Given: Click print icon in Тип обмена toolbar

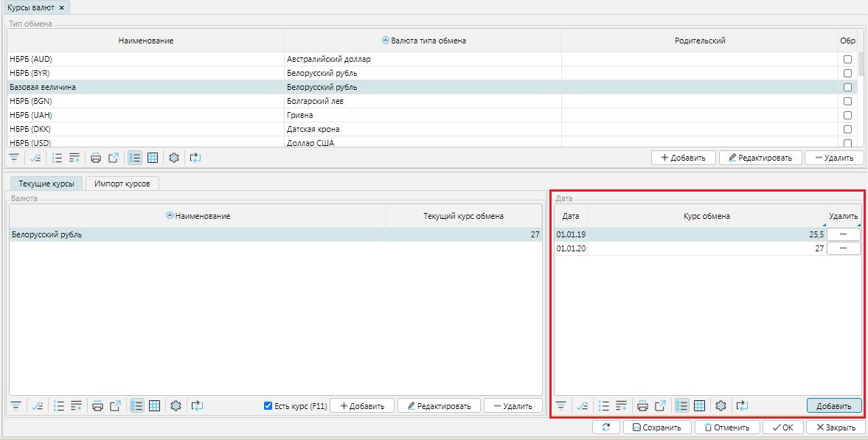Looking at the screenshot, I should 96,158.
